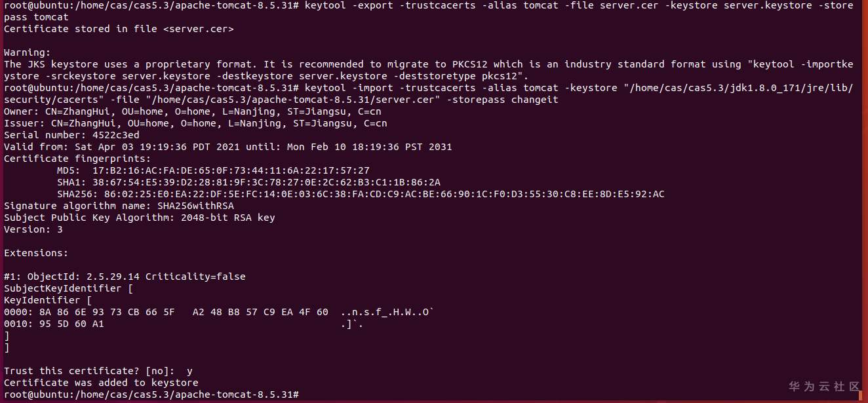Click the 'Certificate stored in file <server.cer>' line
This screenshot has width=868, height=403.
pyautogui.click(x=119, y=29)
